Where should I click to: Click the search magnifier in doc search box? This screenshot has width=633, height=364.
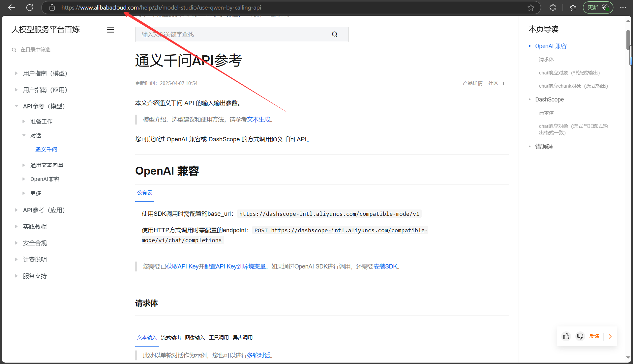pyautogui.click(x=335, y=34)
